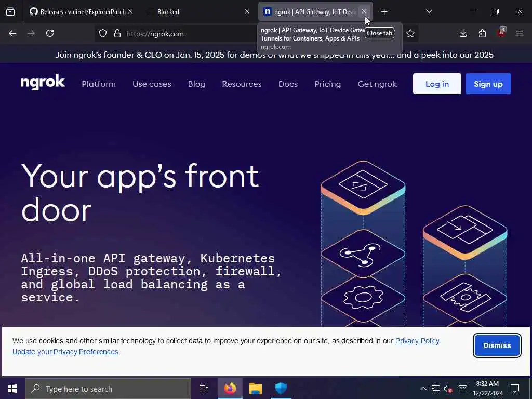Open File Explorer from the taskbar
Viewport: 532px width, 399px height.
256,389
